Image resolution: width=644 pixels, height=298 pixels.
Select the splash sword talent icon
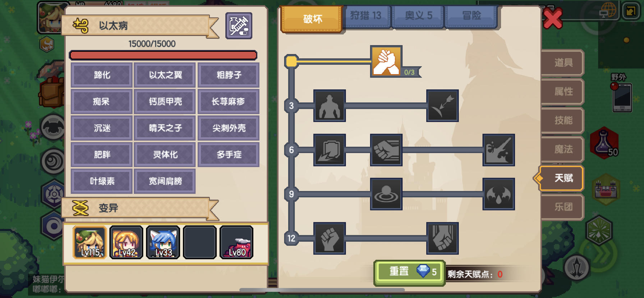[x=499, y=150]
